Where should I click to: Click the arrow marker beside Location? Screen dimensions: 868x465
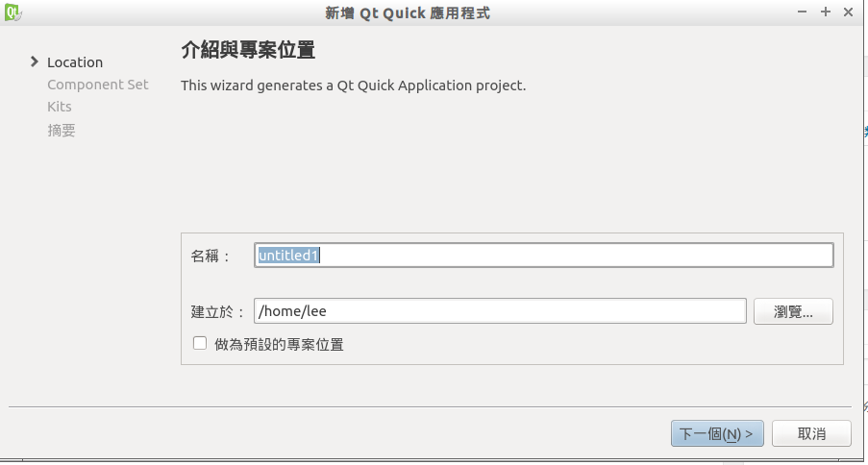pos(35,62)
